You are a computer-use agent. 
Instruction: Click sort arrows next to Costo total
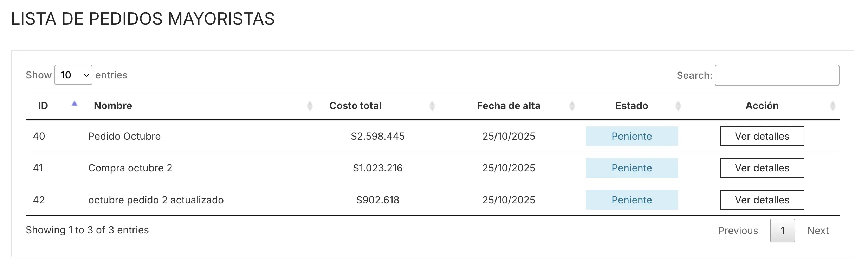click(x=432, y=106)
